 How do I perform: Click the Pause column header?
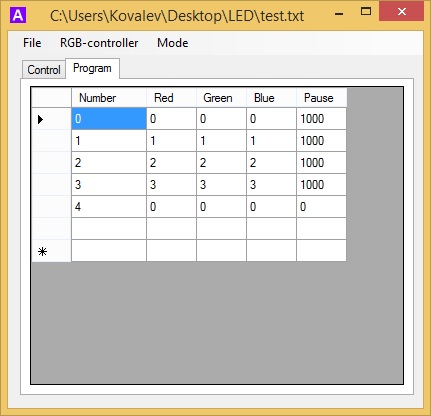(x=322, y=98)
